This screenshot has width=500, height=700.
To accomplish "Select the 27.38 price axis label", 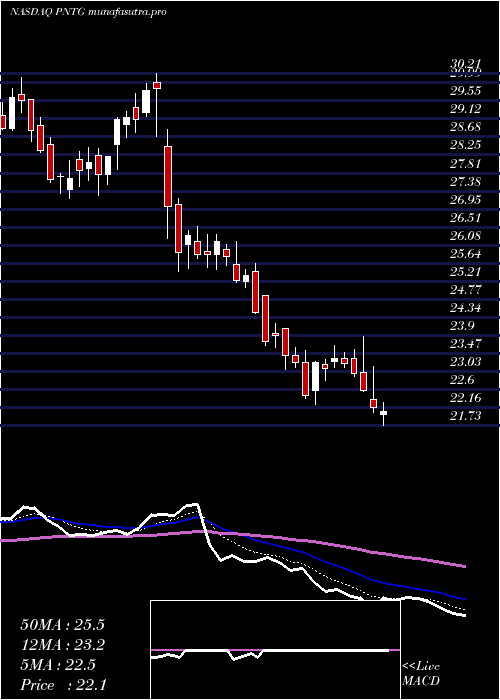I will coord(465,182).
